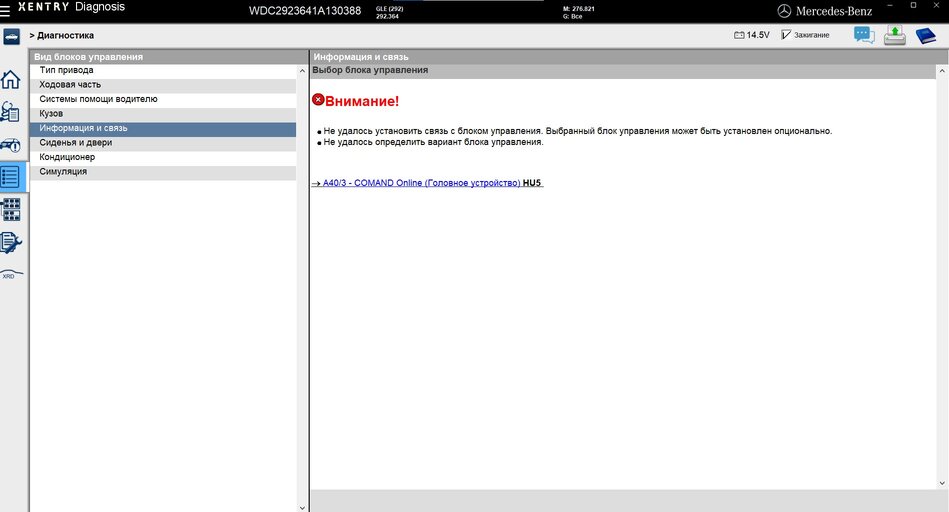Screen dimensions: 949x512
Task: Click the print/export icon
Action: click(895, 35)
